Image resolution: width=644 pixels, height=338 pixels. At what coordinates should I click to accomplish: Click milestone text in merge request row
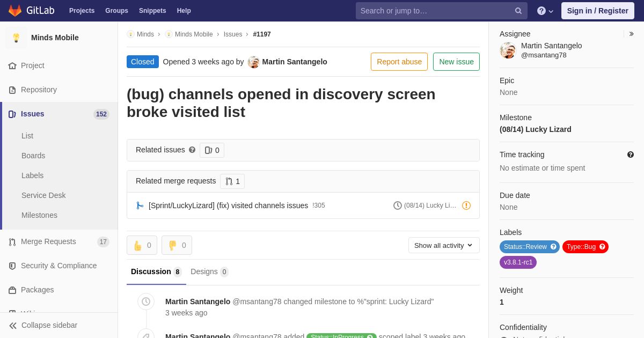[430, 205]
